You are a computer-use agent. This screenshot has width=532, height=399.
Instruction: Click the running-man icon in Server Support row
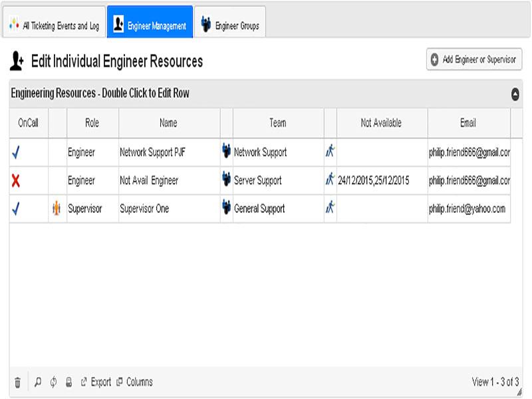coord(330,179)
